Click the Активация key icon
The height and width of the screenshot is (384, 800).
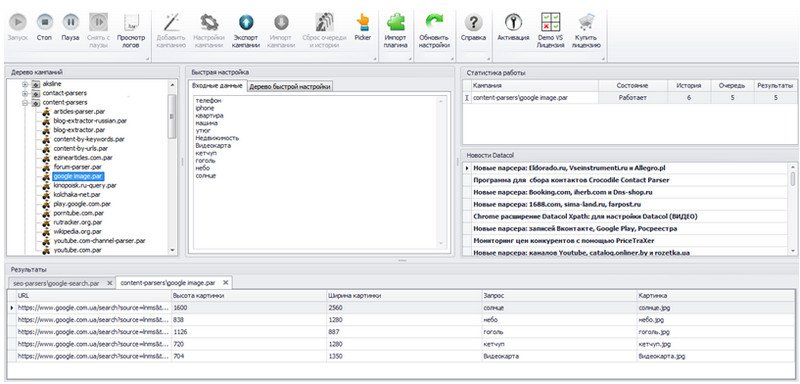[513, 22]
